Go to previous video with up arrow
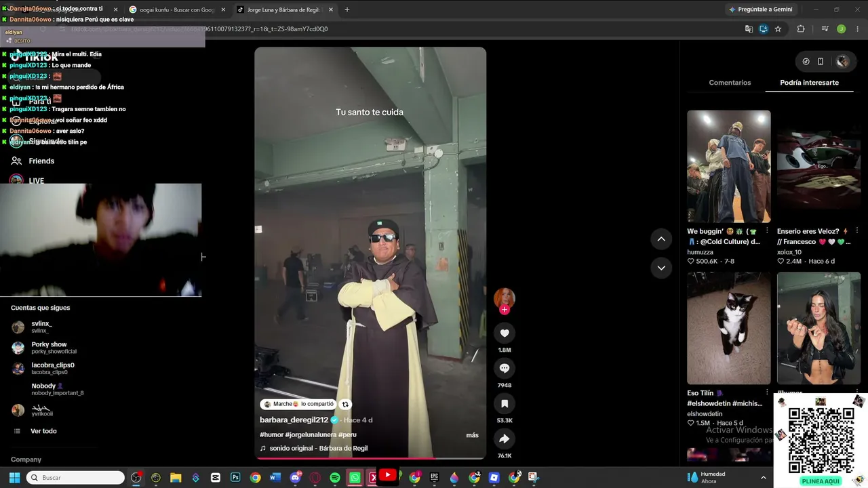Screen dimensions: 868x488 [661, 239]
